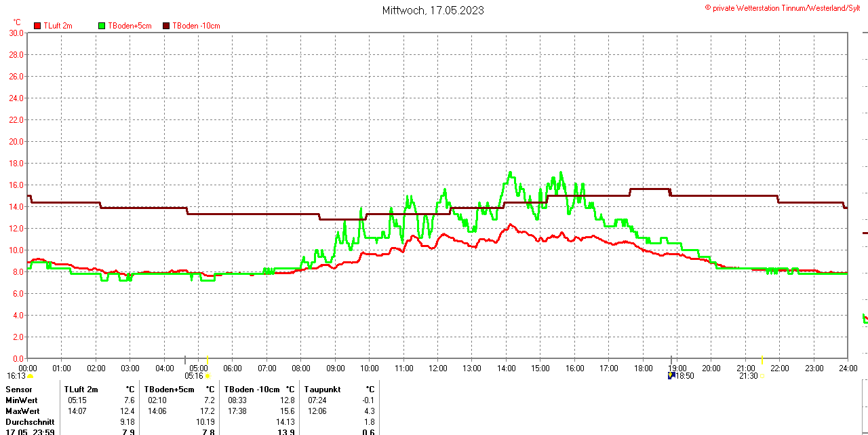Select the TLuft 2m column header
Screen dimensions: 868x435
(81, 390)
